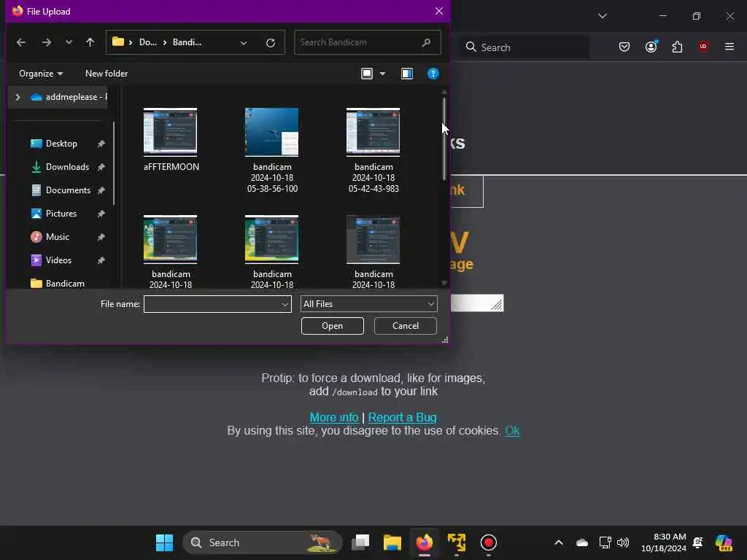Click the taskbar Search box

(263, 542)
